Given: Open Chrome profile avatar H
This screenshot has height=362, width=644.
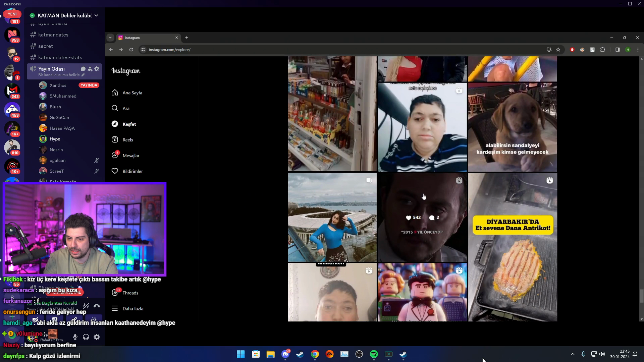Looking at the screenshot, I should pos(628,50).
